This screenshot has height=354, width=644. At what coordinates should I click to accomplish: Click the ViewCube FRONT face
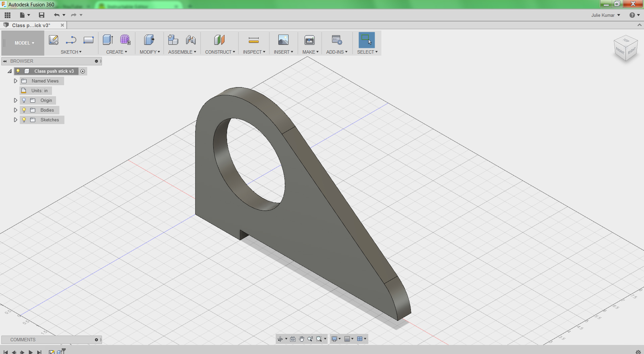(620, 51)
